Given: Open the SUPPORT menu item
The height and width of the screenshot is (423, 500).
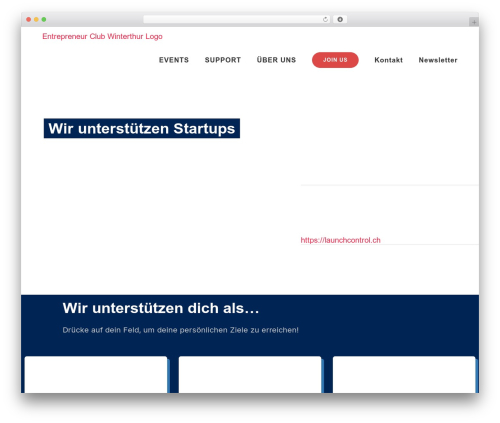Looking at the screenshot, I should (x=223, y=60).
